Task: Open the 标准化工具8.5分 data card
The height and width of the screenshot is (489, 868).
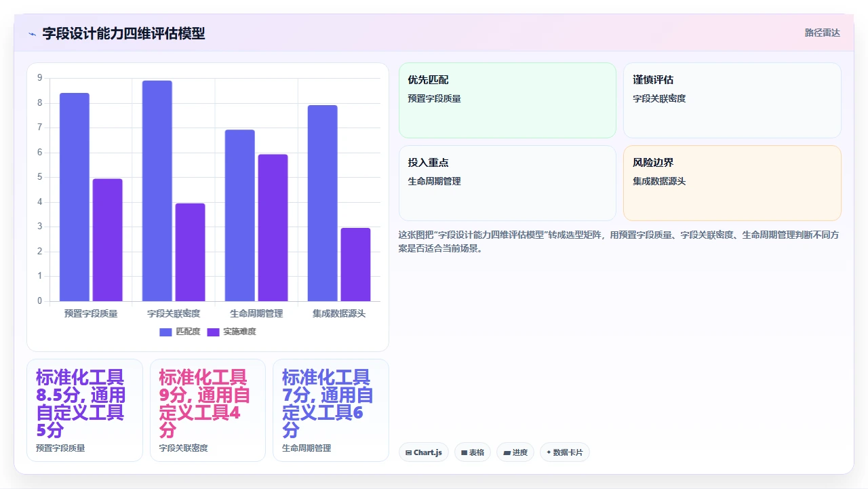Action: pyautogui.click(x=85, y=410)
